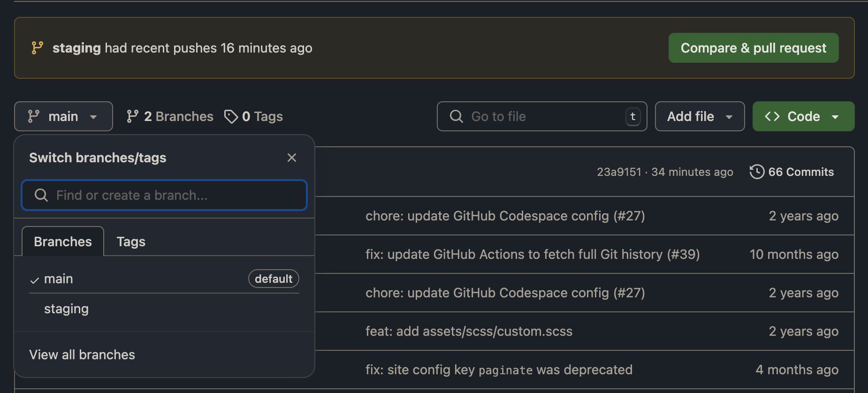Select the Branches tab

[62, 241]
